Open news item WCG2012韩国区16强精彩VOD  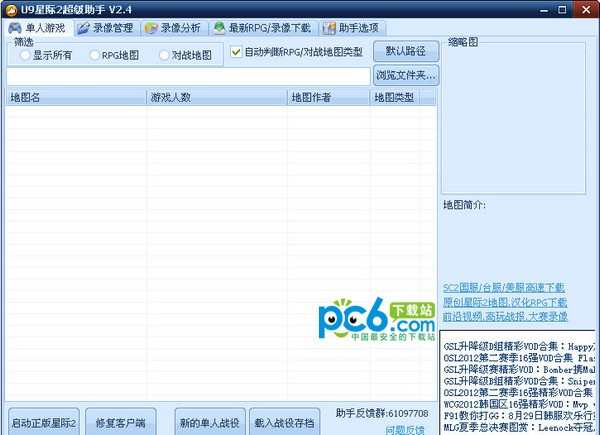(x=519, y=404)
